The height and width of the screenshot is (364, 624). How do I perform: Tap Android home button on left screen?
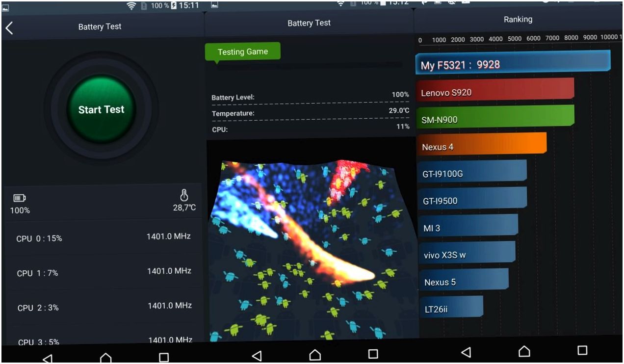105,358
